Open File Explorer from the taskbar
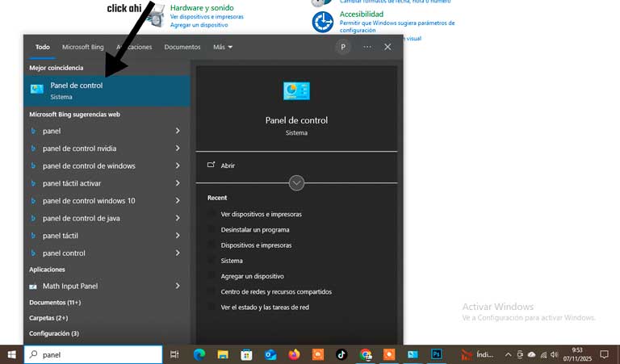The image size is (620, 364). 223,354
